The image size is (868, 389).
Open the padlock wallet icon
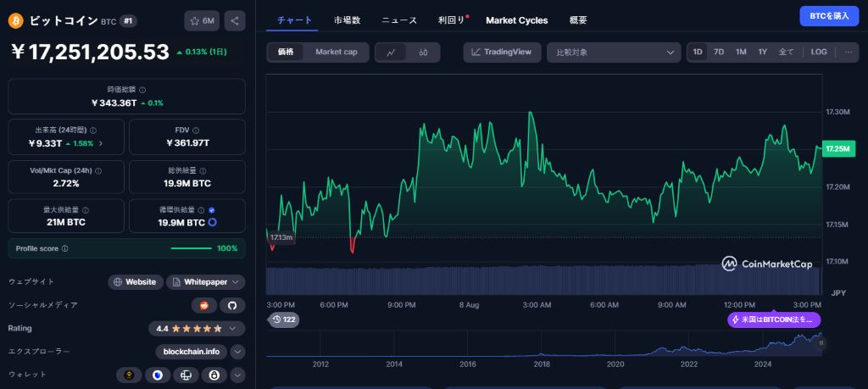coord(214,375)
